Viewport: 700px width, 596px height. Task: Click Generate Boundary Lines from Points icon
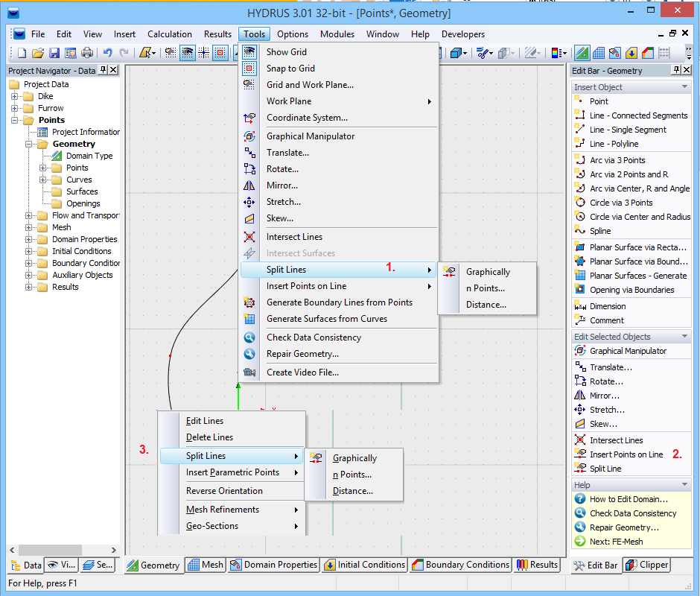(x=249, y=302)
